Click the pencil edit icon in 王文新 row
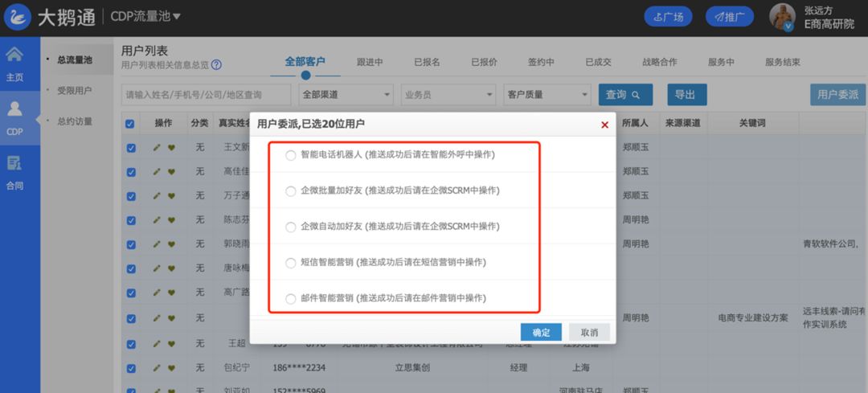The width and height of the screenshot is (868, 393). 157,148
